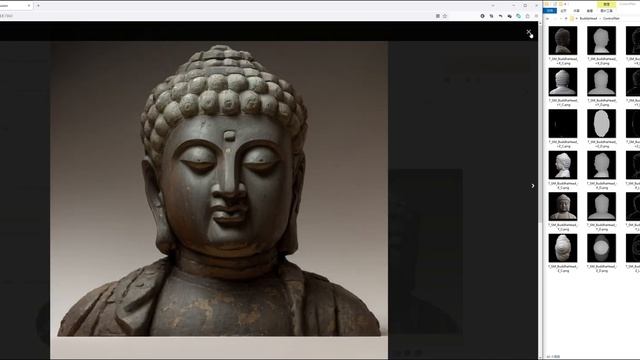Select the gray oval depth thumbnail
Screen dimensions: 640x360
point(601,123)
